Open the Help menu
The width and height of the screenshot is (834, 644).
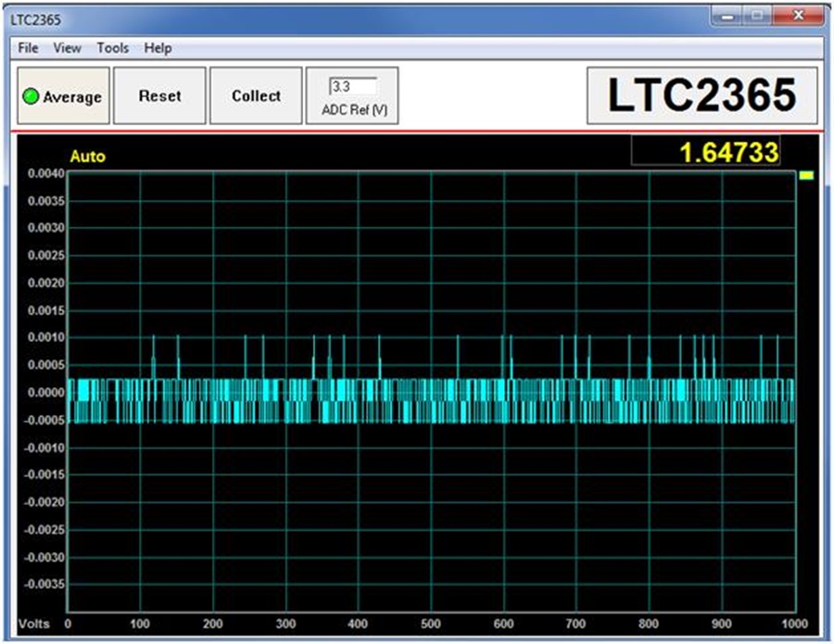pos(158,48)
